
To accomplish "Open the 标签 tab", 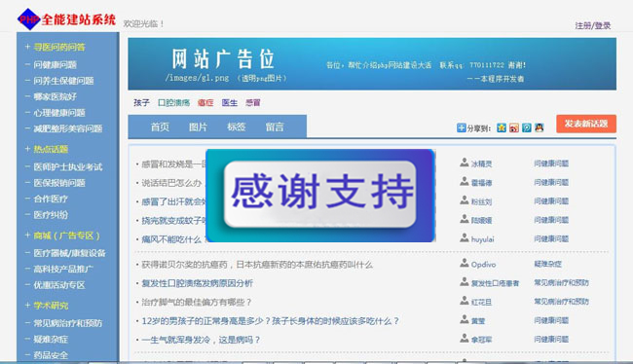I will point(237,127).
